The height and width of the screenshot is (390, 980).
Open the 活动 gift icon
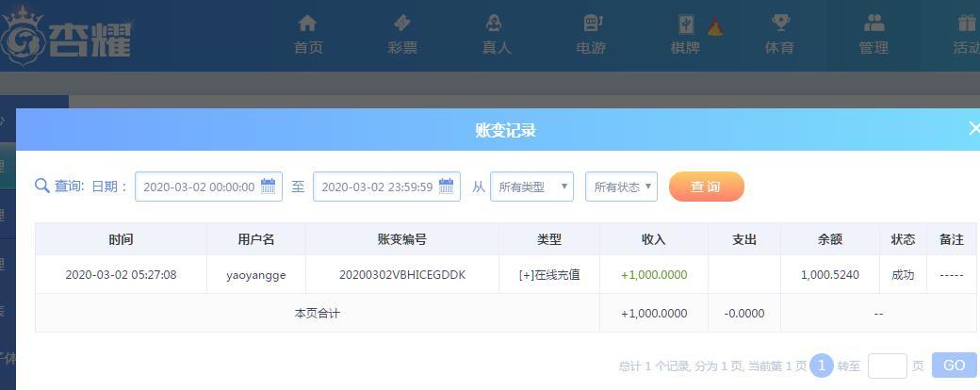click(x=967, y=24)
